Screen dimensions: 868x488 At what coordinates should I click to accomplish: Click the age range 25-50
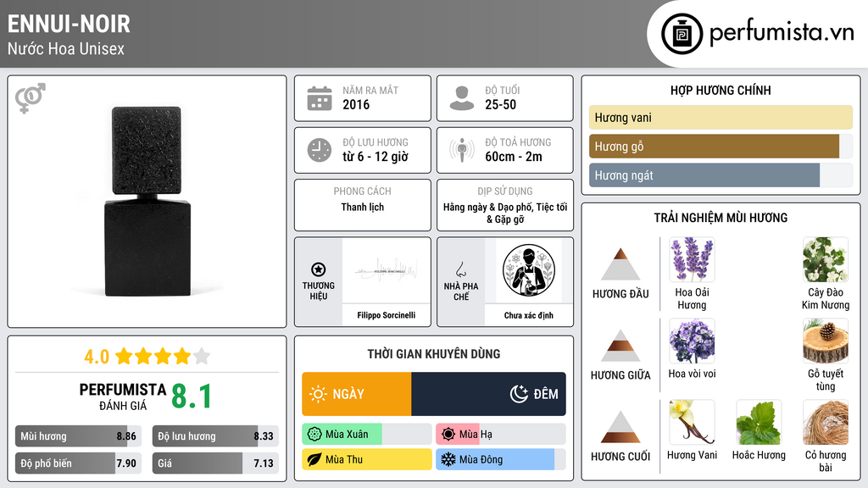[500, 104]
